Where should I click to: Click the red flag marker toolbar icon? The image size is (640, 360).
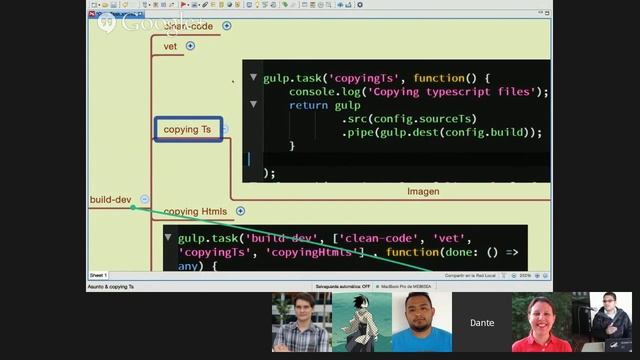(183, 5)
